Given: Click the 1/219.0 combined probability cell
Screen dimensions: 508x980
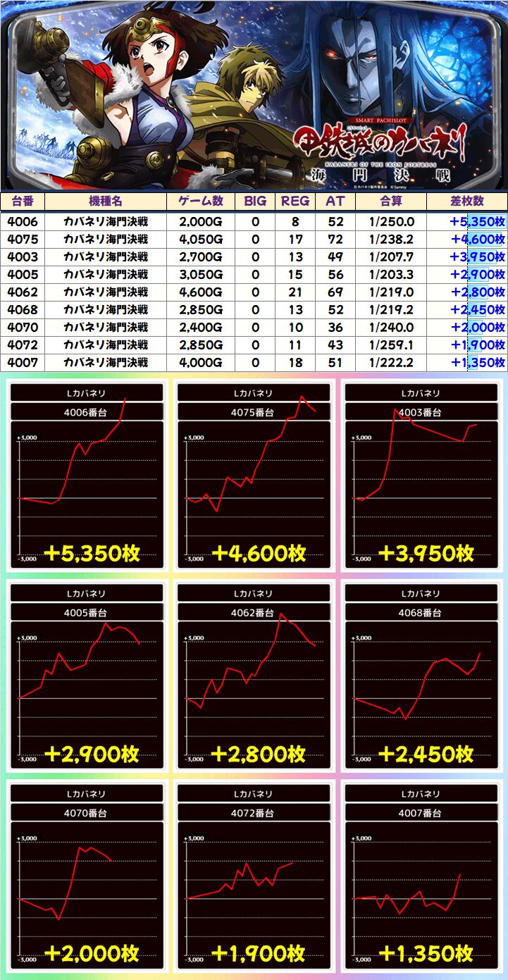Looking at the screenshot, I should tap(391, 292).
